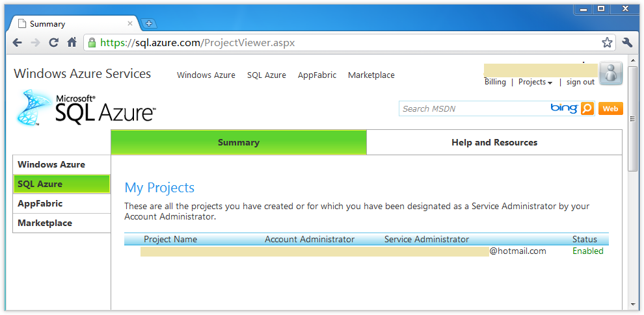Select Marketplace in left sidebar
This screenshot has height=315, width=644.
62,223
